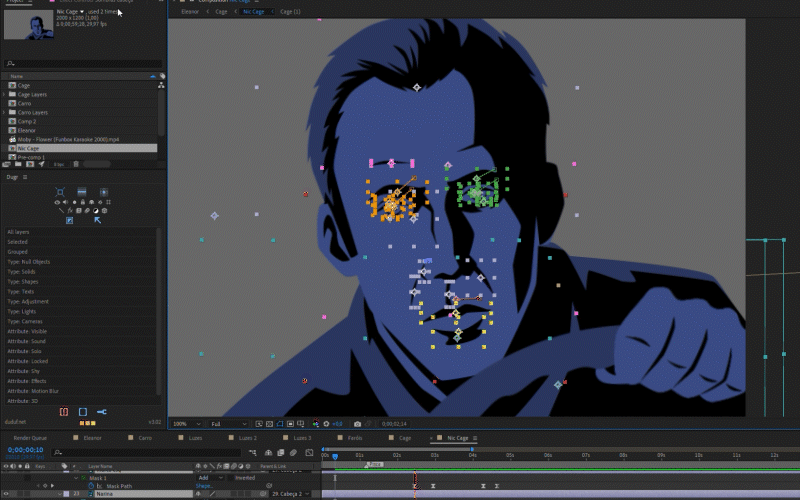The width and height of the screenshot is (800, 500).
Task: Click the Nic Cage project thumbnail
Action: point(29,24)
